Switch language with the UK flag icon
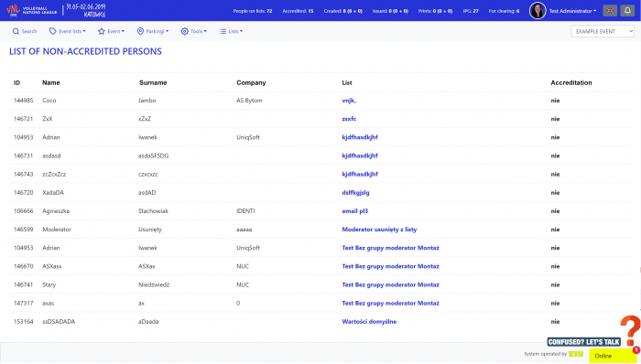The width and height of the screenshot is (641, 364). pos(610,11)
